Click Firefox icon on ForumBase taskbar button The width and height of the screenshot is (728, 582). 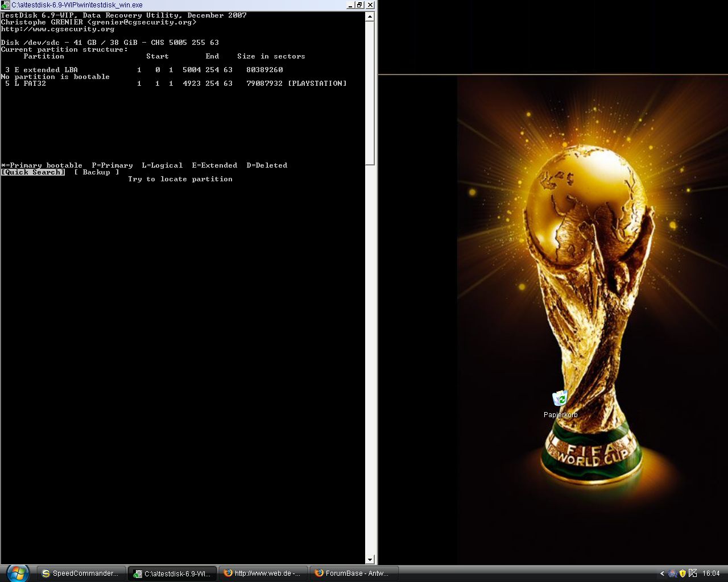319,573
